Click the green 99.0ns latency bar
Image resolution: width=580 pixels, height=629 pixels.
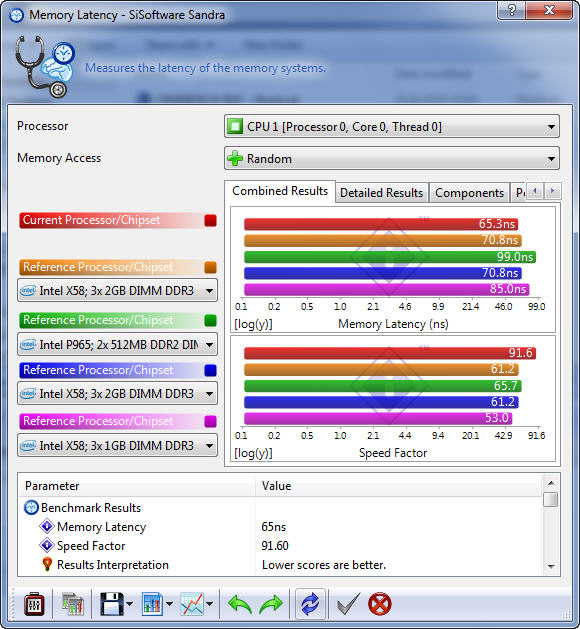coord(389,257)
